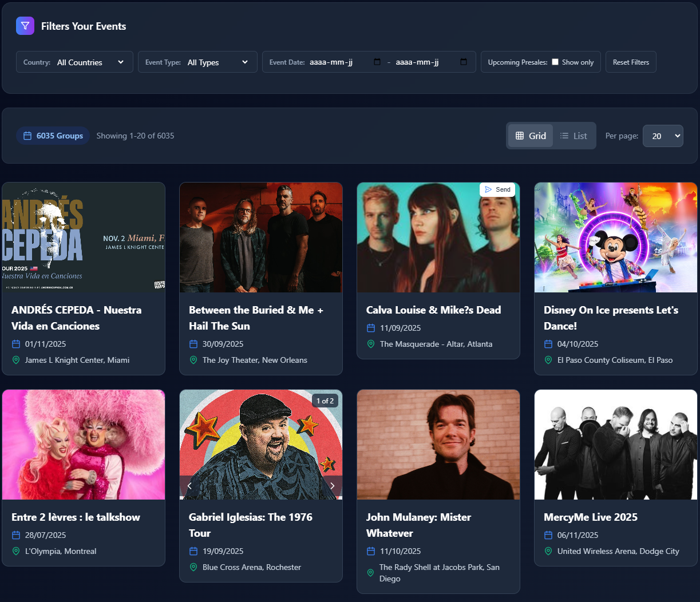Viewport: 700px width, 602px height.
Task: Click the 6035 Groups badge
Action: [53, 136]
